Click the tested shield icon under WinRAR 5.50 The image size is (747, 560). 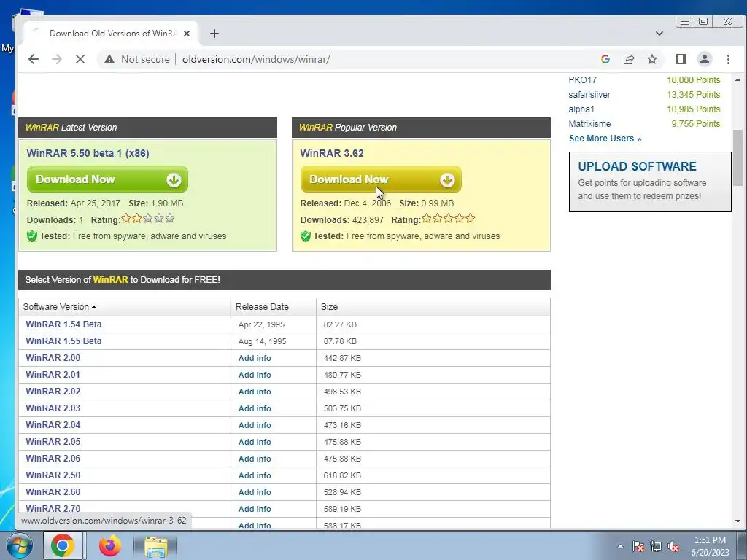tap(32, 236)
